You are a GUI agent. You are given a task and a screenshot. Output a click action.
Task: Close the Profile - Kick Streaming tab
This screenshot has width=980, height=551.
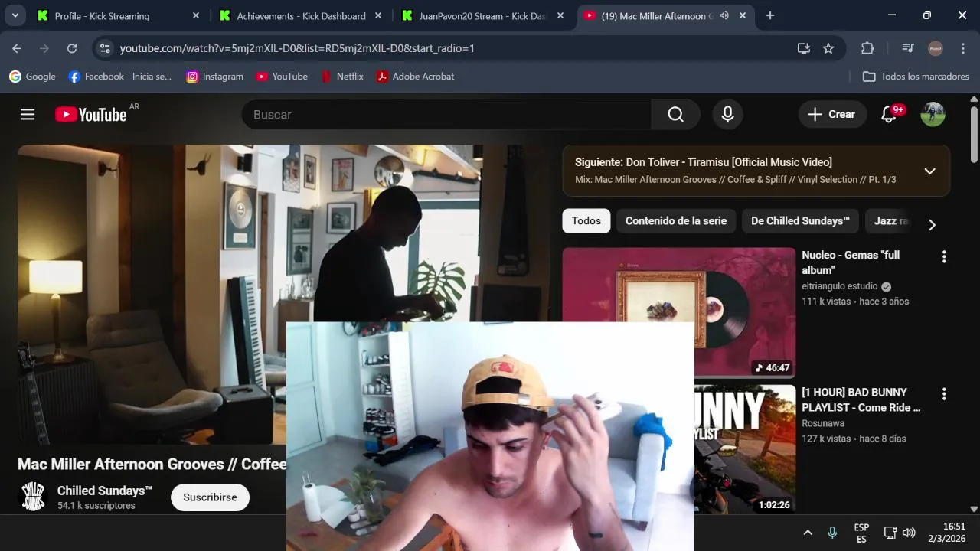[195, 15]
